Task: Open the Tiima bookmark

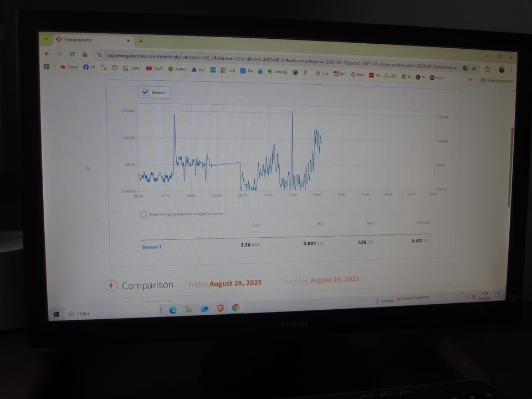Action: [x=69, y=67]
